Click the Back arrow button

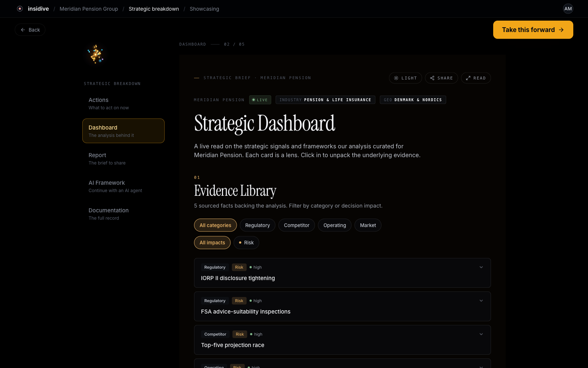point(30,30)
